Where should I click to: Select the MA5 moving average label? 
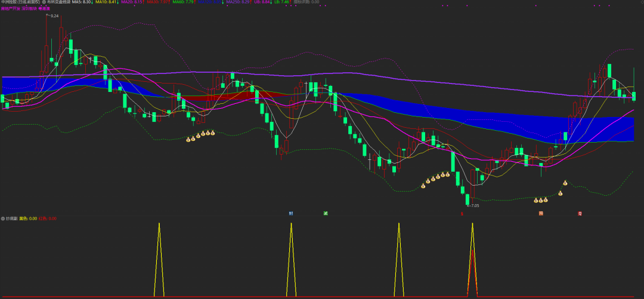point(82,2)
